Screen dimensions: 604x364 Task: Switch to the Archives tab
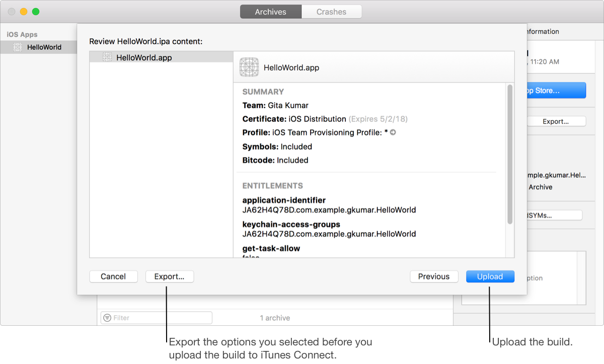pos(271,12)
